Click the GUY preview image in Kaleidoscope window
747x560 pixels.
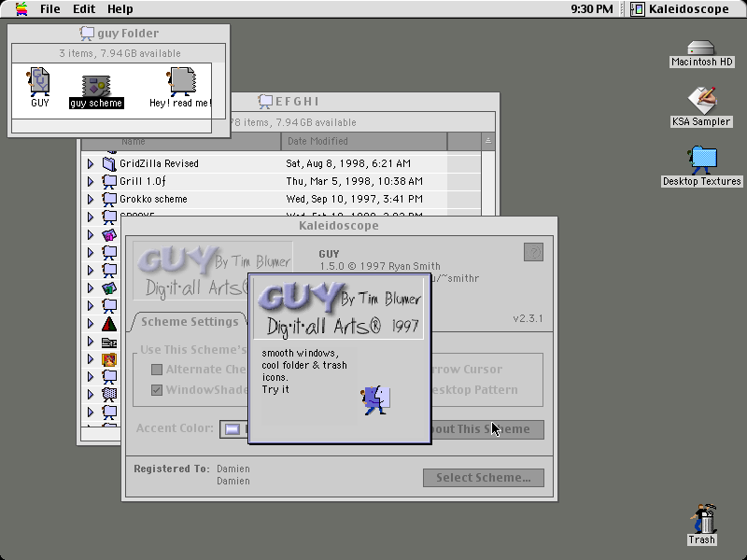pyautogui.click(x=213, y=271)
